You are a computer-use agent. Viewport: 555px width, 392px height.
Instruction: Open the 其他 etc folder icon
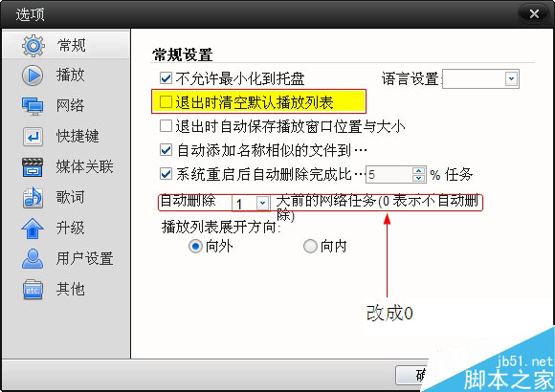[33, 290]
